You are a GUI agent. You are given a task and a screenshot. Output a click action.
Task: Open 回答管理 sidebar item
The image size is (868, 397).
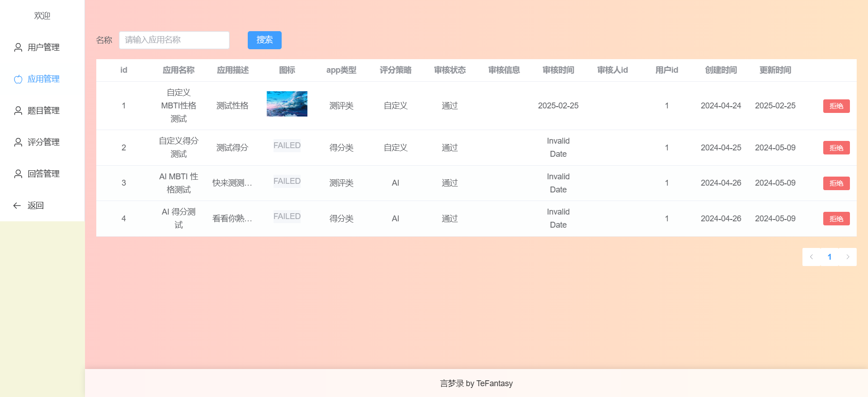coord(42,174)
